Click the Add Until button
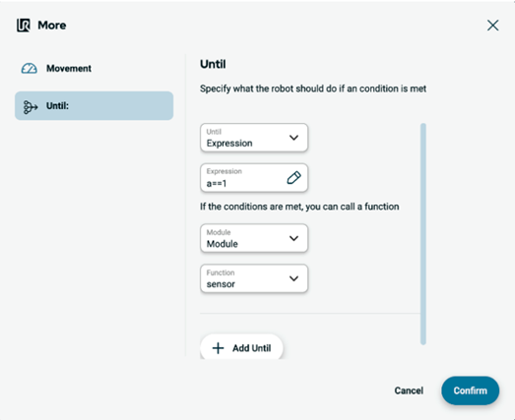This screenshot has height=420, width=515. pyautogui.click(x=241, y=348)
